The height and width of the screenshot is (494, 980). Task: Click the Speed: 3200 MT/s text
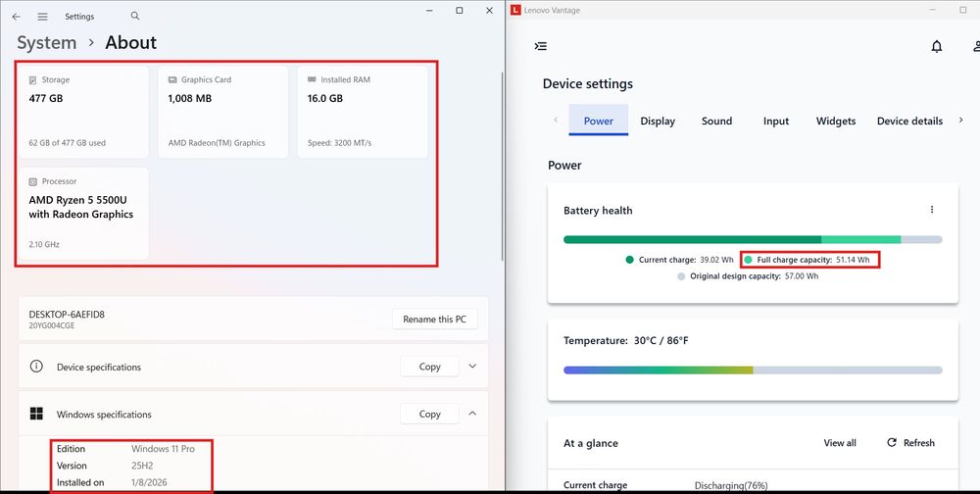[x=339, y=143]
